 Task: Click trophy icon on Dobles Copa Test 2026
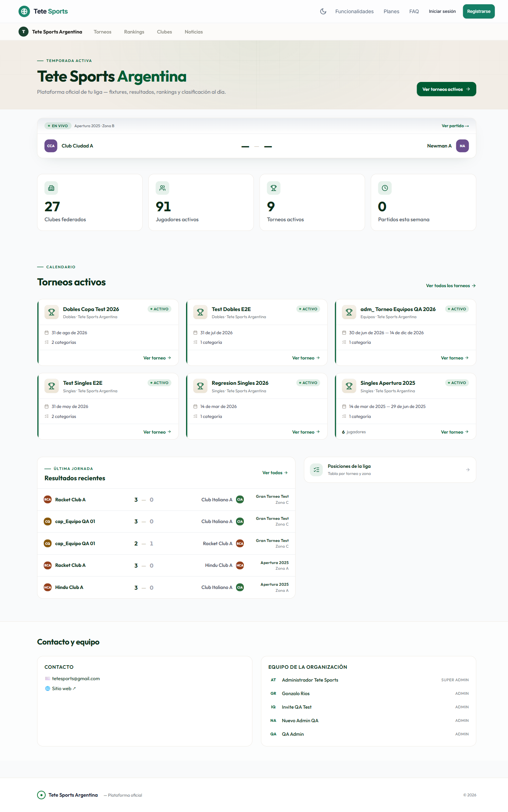[x=51, y=312]
